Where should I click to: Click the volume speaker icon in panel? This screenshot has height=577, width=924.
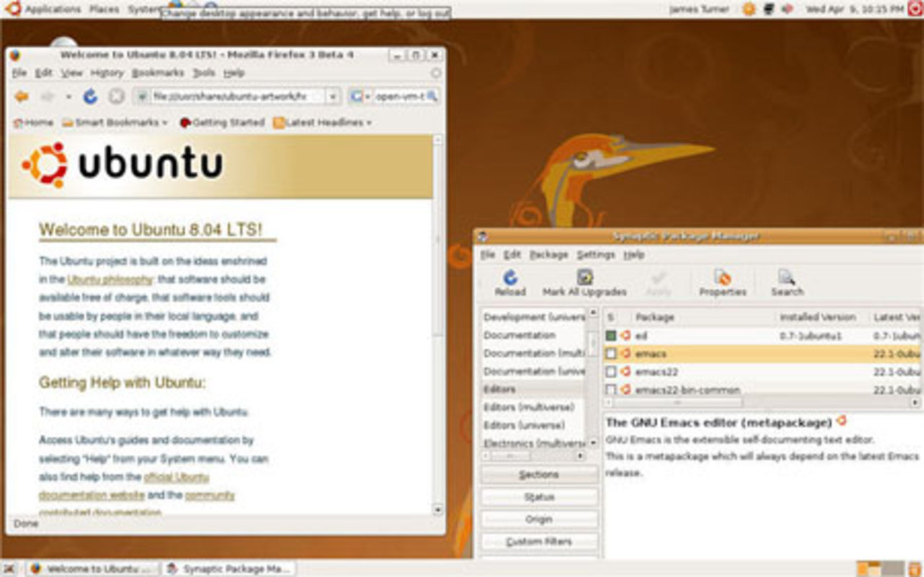tap(788, 9)
